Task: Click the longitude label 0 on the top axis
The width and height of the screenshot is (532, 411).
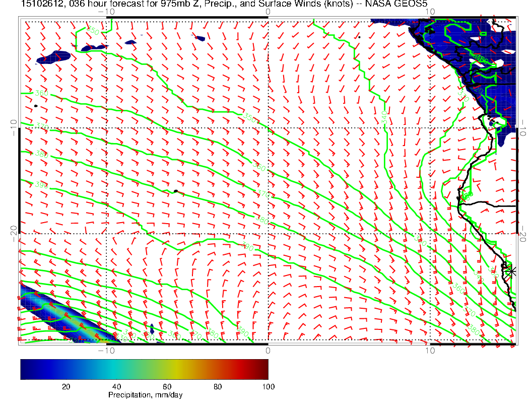Action: click(268, 12)
